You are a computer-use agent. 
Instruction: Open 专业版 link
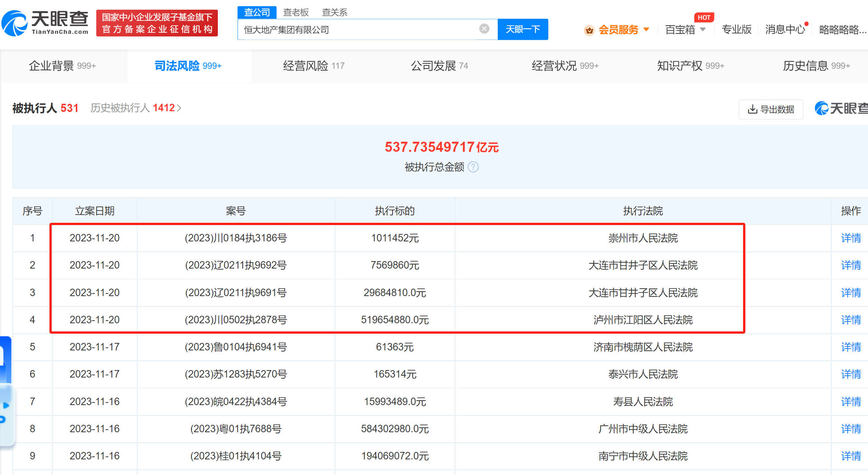click(736, 29)
